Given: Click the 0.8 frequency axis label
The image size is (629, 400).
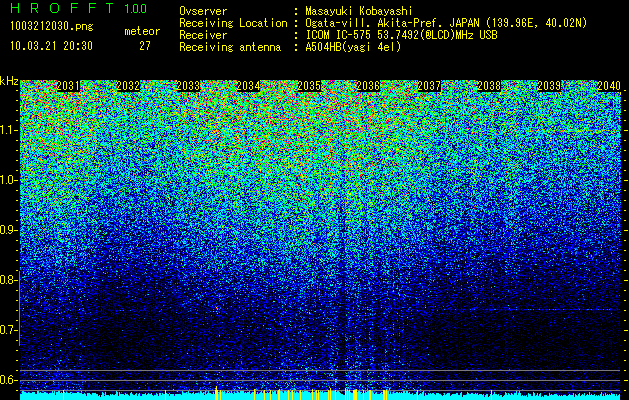Looking at the screenshot, I should [8, 280].
